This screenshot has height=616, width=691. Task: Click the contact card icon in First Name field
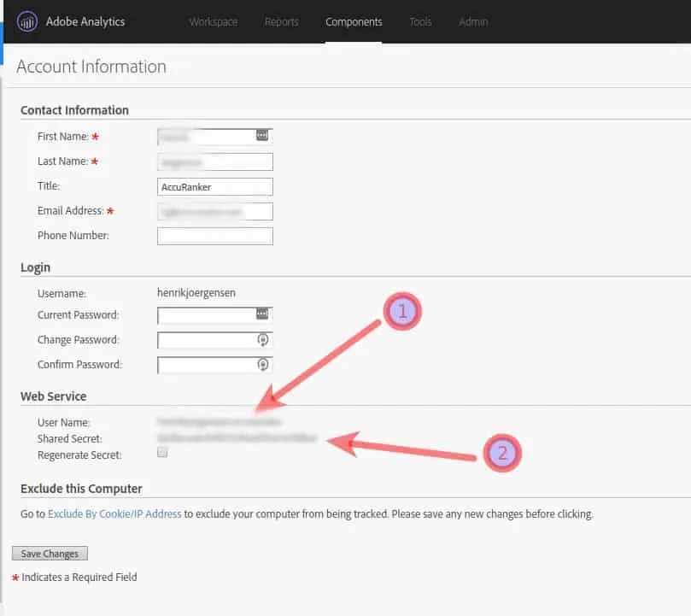(x=263, y=135)
